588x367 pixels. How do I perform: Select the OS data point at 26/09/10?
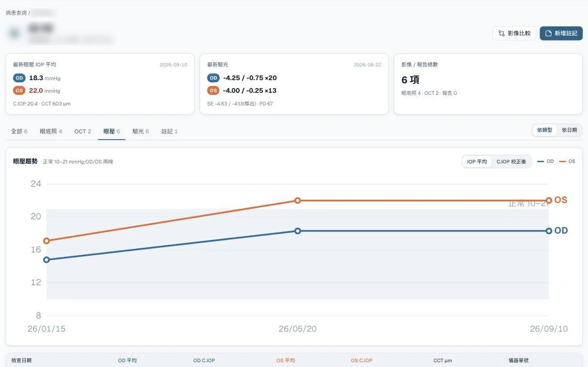click(549, 201)
